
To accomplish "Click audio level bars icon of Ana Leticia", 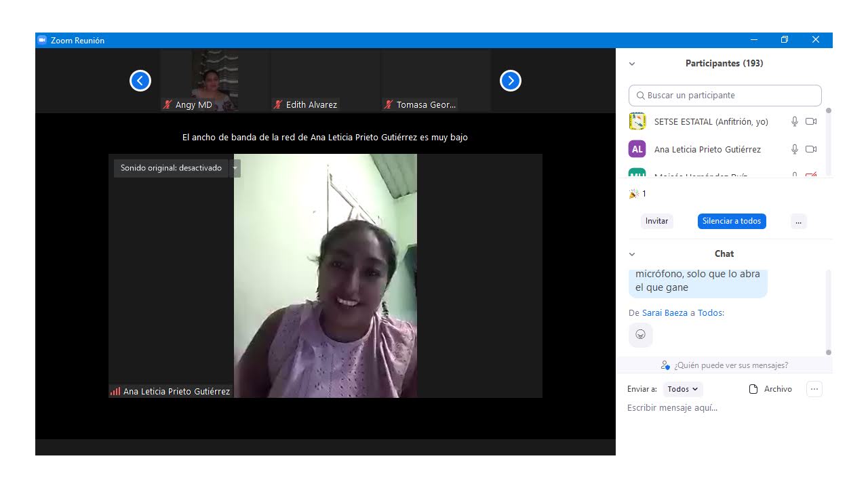I will (x=115, y=391).
